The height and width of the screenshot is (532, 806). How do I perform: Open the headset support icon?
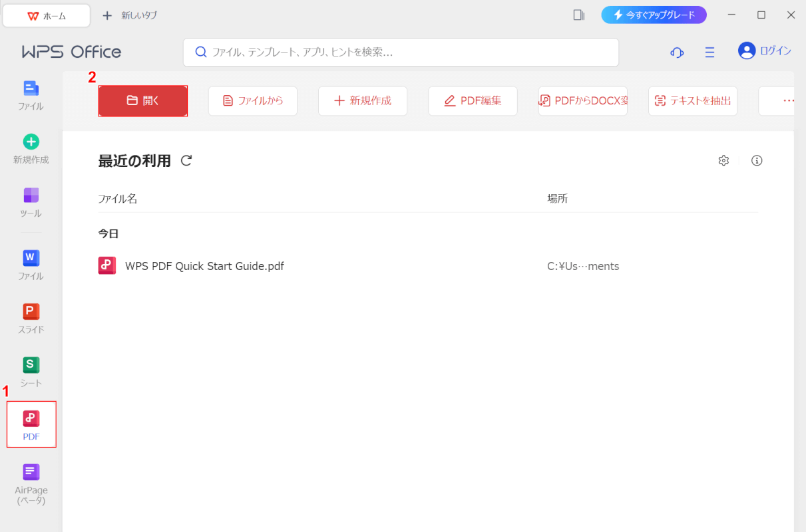(x=677, y=52)
